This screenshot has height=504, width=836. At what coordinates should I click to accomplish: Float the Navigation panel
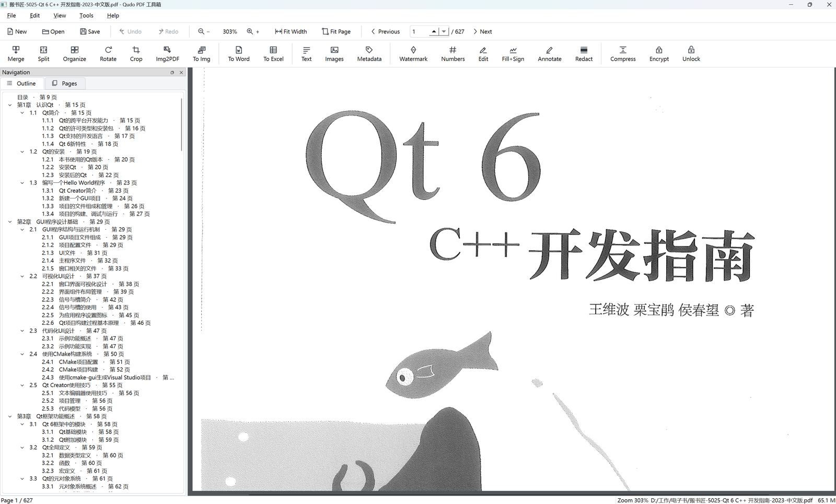coord(172,73)
